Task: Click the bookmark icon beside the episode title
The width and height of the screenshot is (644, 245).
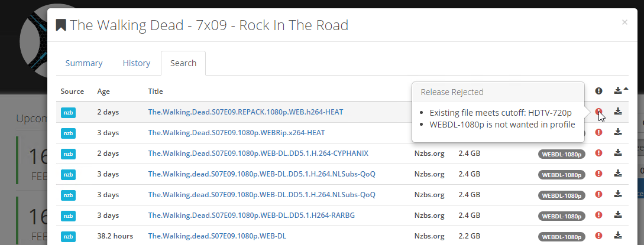Action: (61, 25)
